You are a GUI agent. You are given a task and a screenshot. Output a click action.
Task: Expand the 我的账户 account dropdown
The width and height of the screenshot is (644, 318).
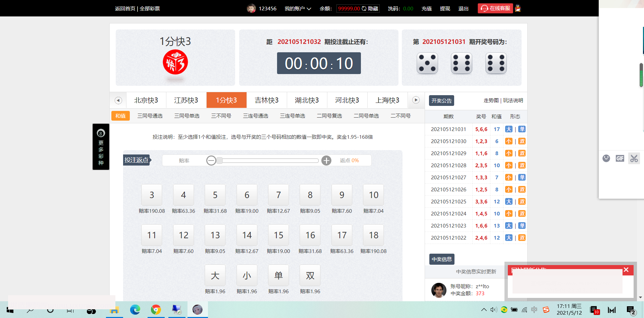tap(298, 9)
